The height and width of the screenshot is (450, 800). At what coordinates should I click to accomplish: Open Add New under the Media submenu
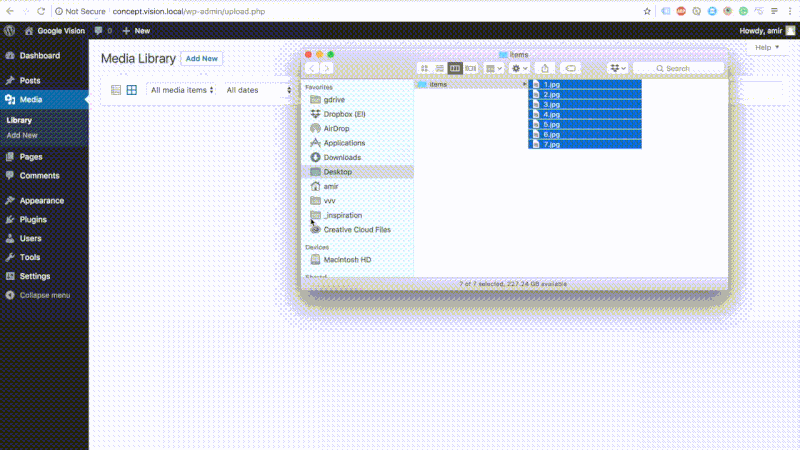[x=22, y=135]
